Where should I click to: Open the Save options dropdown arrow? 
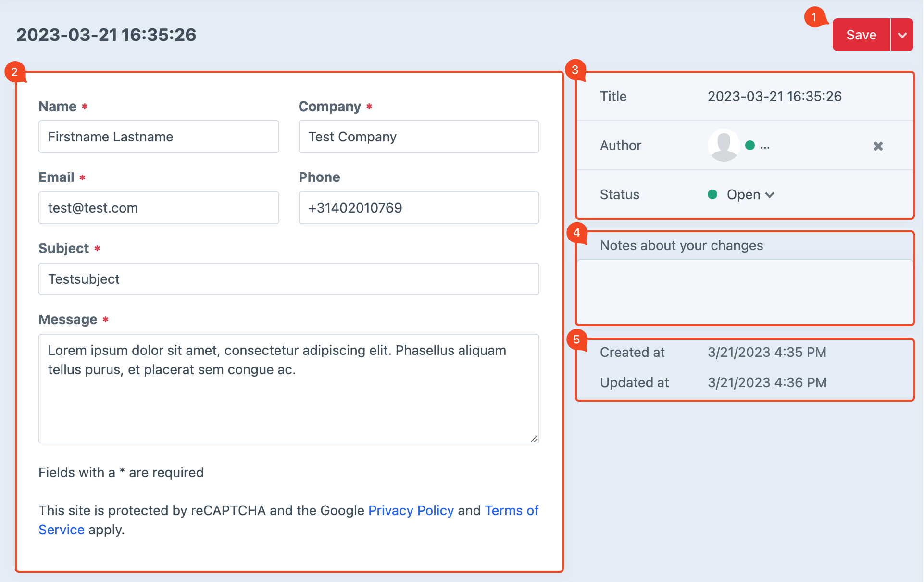[x=902, y=35]
